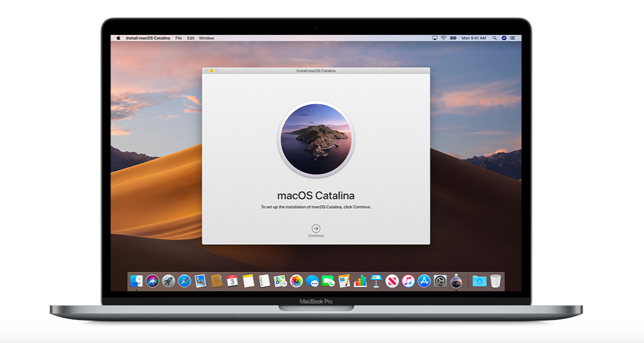Click the Install macOS Catalina window title
This screenshot has height=343, width=644.
316,71
